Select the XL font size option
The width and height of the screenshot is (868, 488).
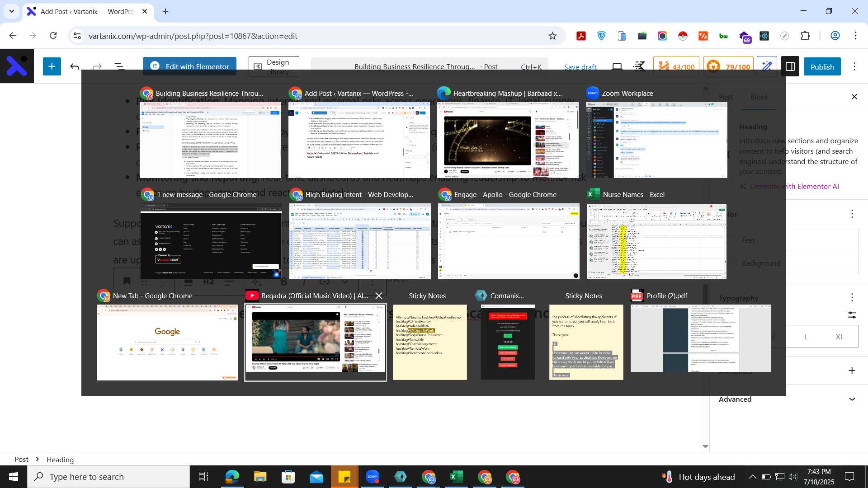pos(840,337)
